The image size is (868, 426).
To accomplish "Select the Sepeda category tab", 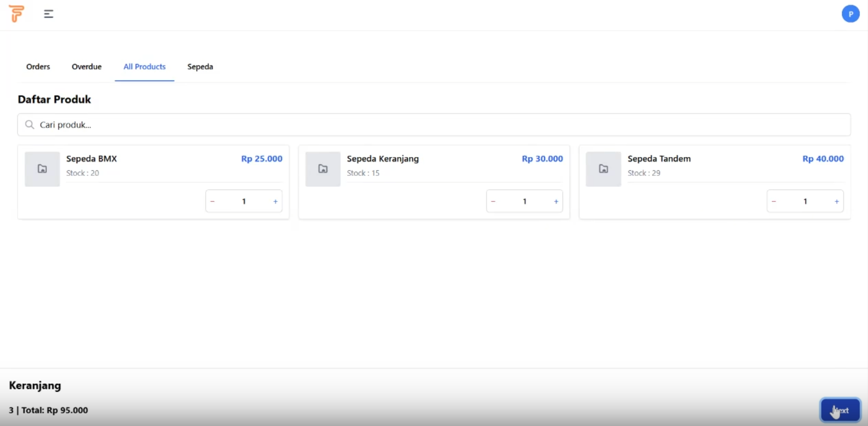I will [200, 67].
